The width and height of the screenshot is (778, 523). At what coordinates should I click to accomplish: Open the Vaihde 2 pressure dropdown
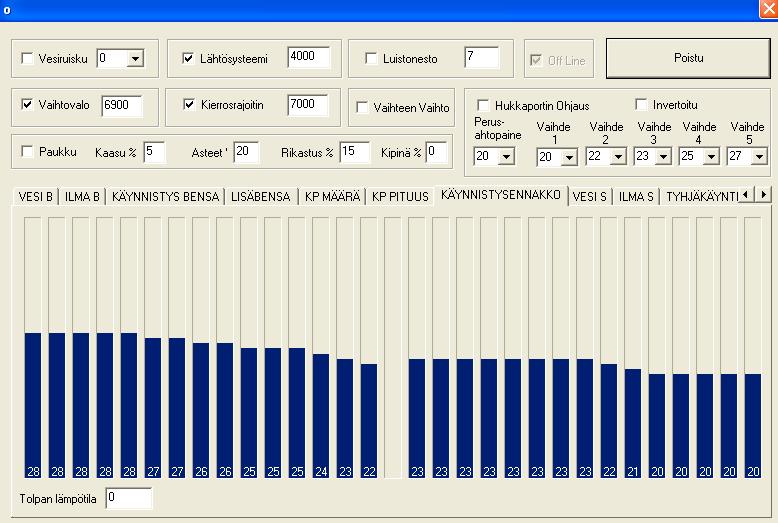618,157
